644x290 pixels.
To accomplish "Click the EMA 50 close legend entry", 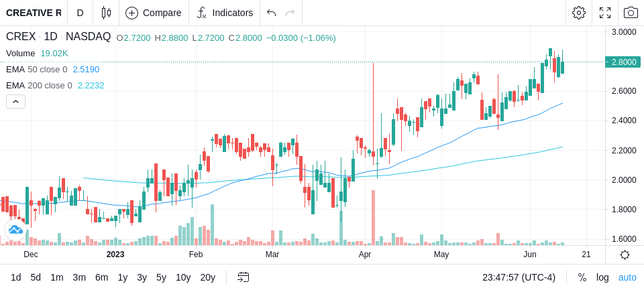I will click(36, 70).
